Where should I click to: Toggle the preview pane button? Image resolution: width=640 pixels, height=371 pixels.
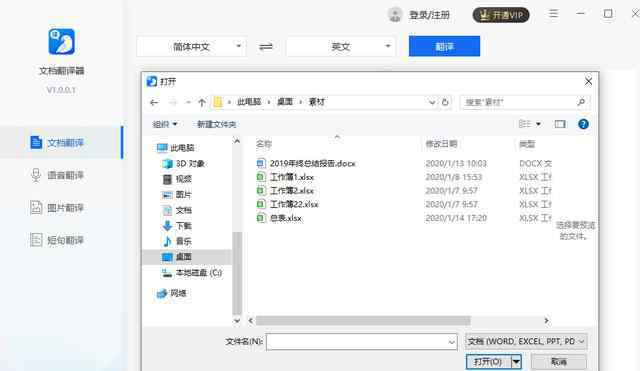[x=560, y=124]
